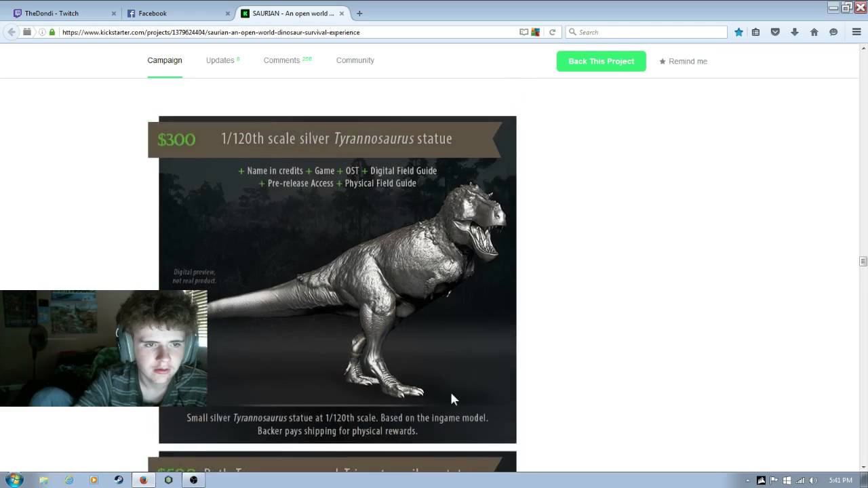Click the volume speaker tray icon
Viewport: 868px width, 488px height.
point(813,481)
